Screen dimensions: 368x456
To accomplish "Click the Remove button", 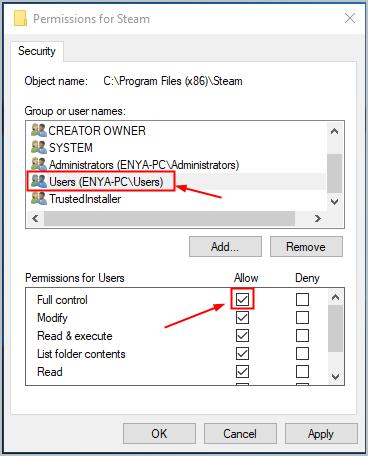I will (x=306, y=247).
